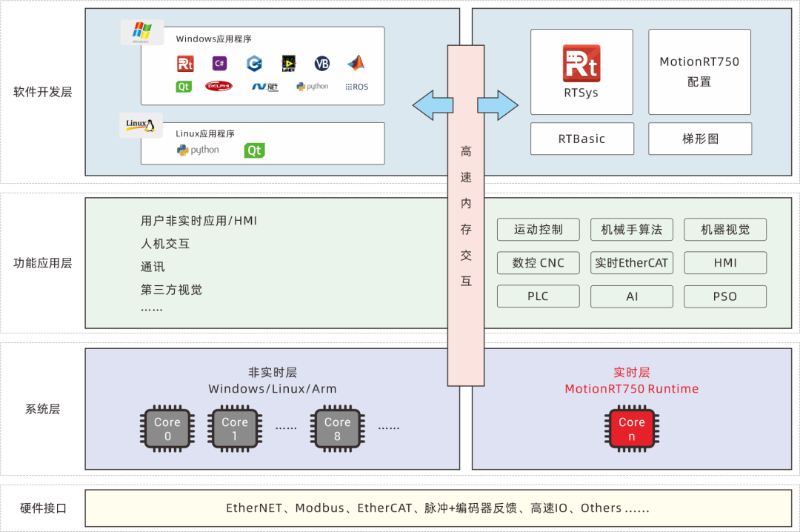Switch to the RTBasic tab
Viewport: 800px width, 532px height.
tap(581, 139)
